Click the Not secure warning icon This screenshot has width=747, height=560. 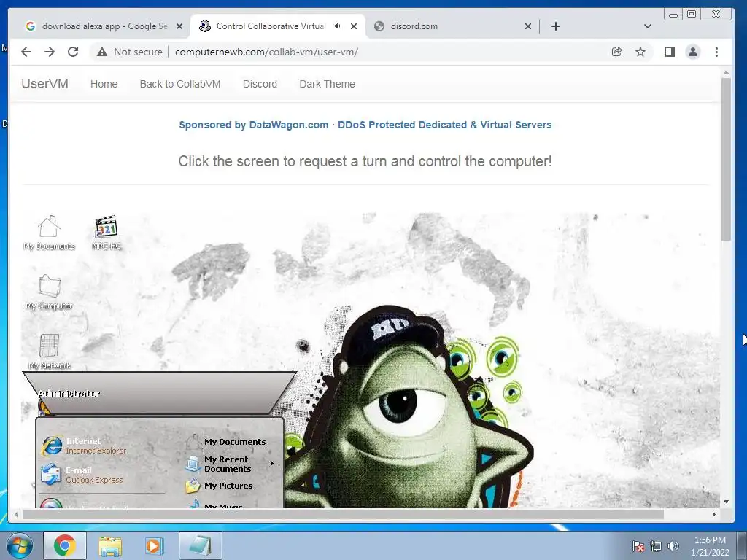point(102,52)
